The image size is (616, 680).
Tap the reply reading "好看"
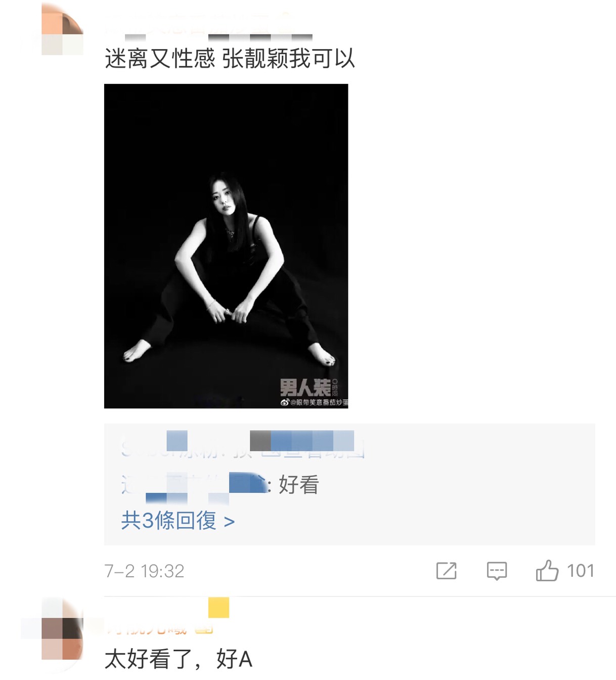click(x=298, y=485)
